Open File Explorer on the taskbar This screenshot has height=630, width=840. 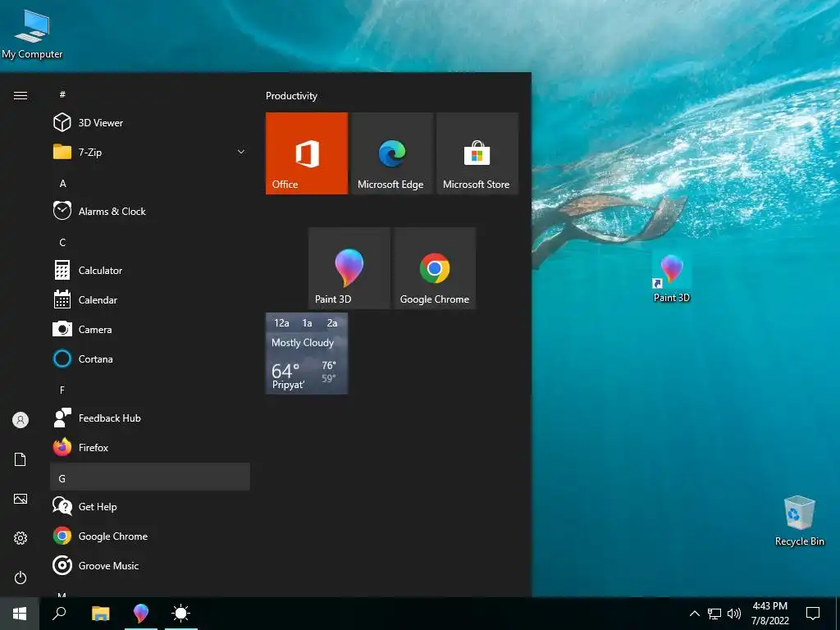pos(101,614)
